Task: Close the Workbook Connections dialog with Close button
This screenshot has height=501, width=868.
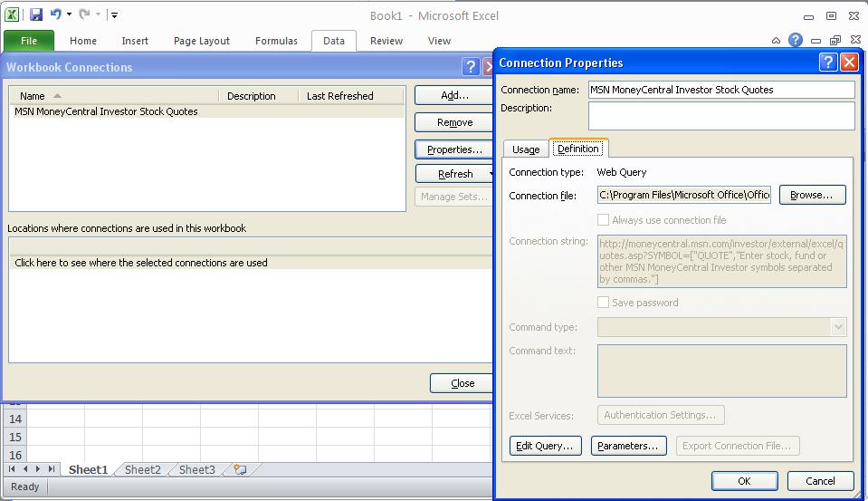Action: pos(463,383)
